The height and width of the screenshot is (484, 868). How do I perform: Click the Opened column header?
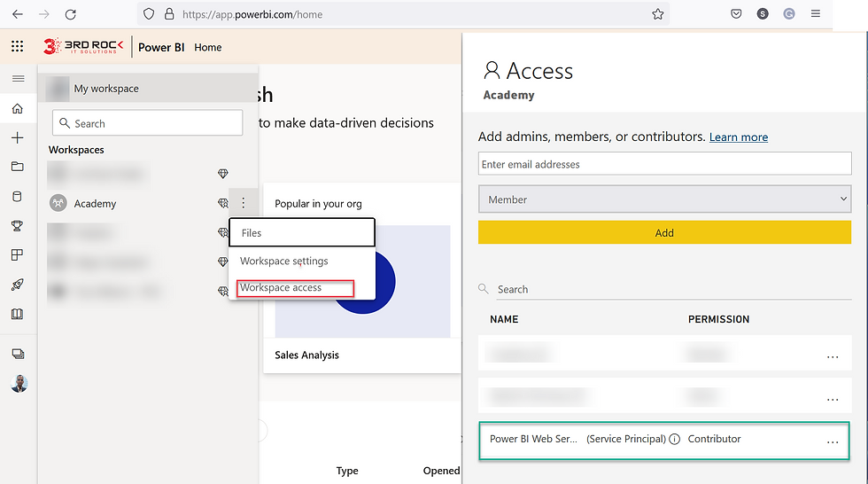click(x=441, y=471)
